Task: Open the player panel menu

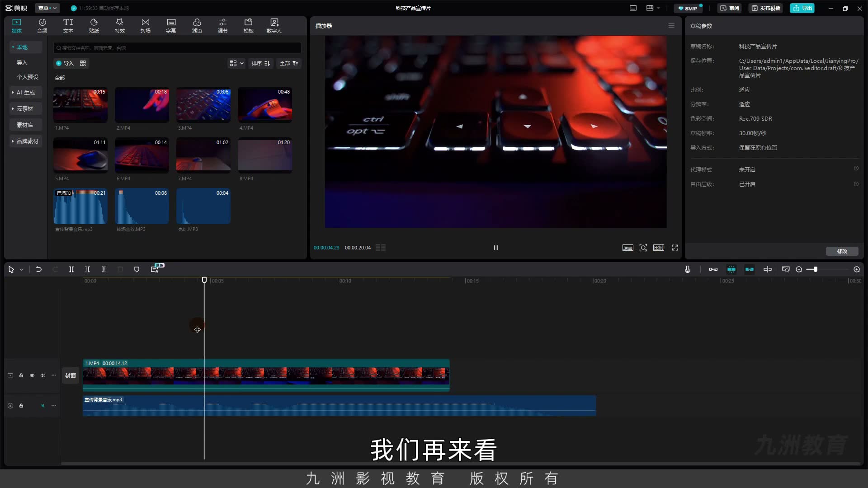Action: click(671, 26)
